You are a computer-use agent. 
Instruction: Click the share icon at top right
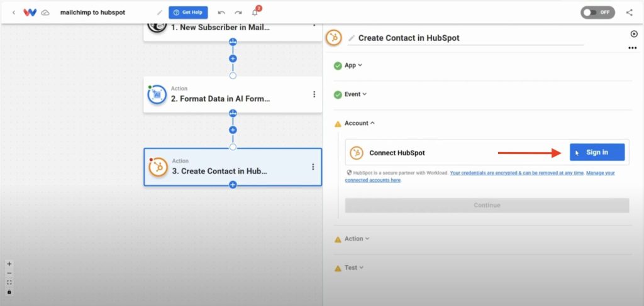coord(629,13)
